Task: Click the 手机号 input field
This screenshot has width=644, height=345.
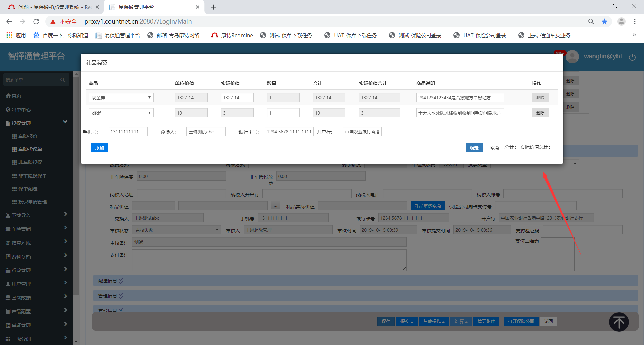Action: (128, 132)
